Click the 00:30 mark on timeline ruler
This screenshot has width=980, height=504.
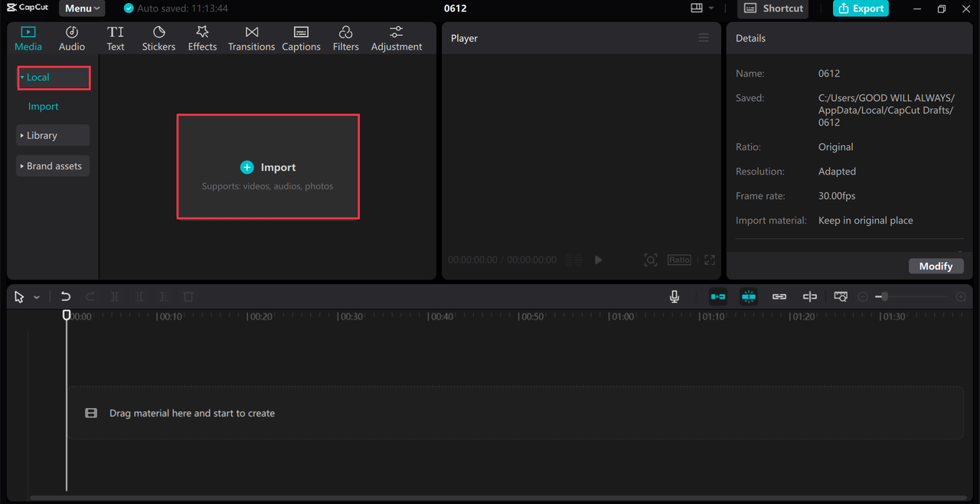tap(350, 316)
